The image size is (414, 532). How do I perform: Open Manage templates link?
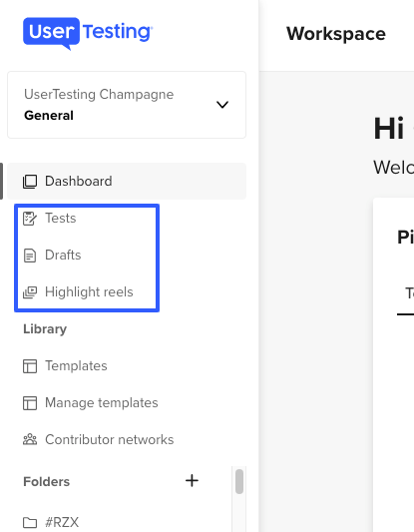point(102,403)
